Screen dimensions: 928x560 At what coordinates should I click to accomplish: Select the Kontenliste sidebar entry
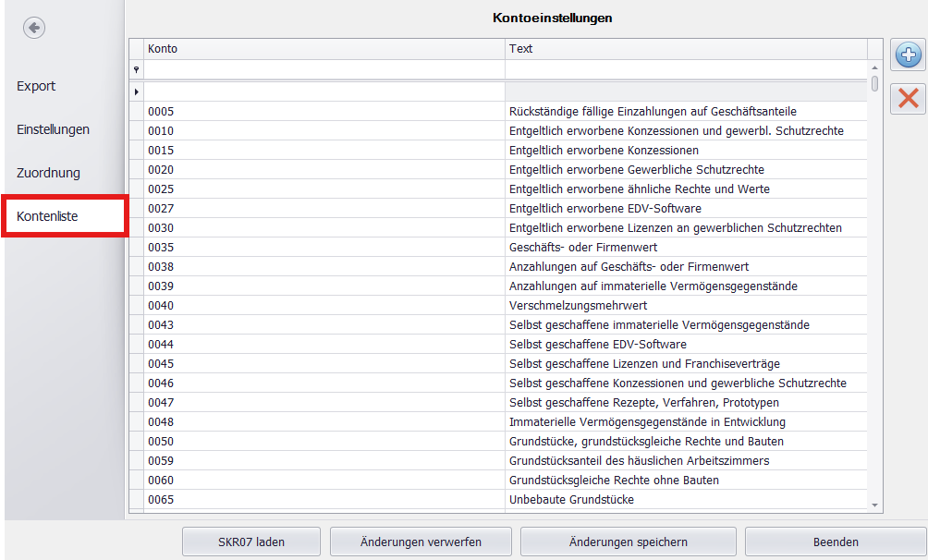pos(46,215)
